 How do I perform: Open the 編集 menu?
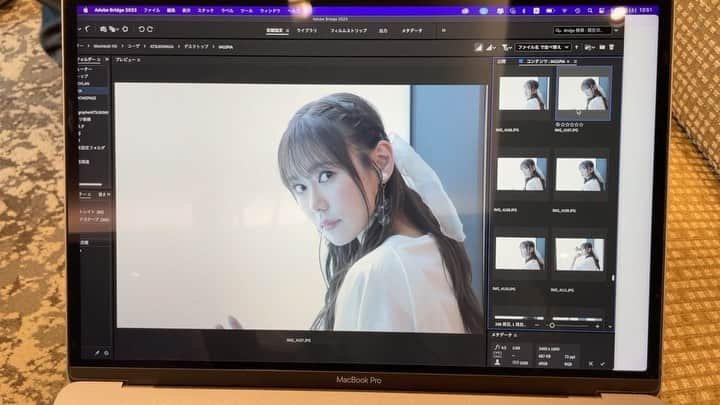coord(171,10)
